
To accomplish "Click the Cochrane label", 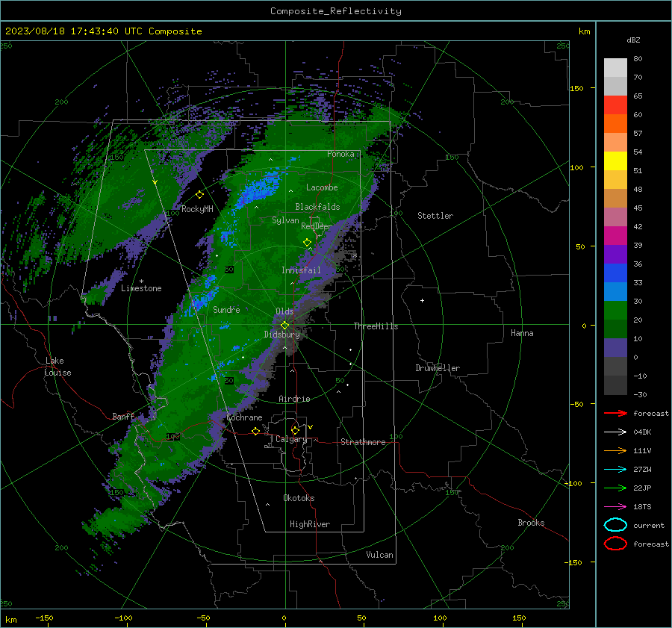I will [x=244, y=417].
